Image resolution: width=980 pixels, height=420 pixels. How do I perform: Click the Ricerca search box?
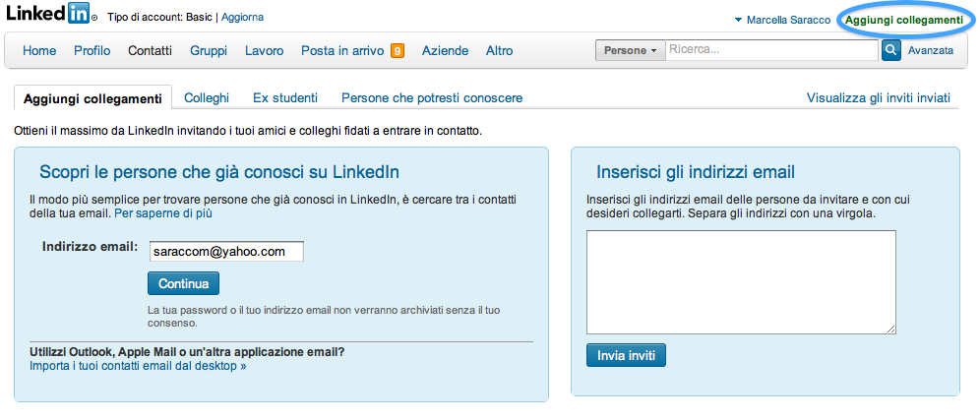(x=772, y=50)
